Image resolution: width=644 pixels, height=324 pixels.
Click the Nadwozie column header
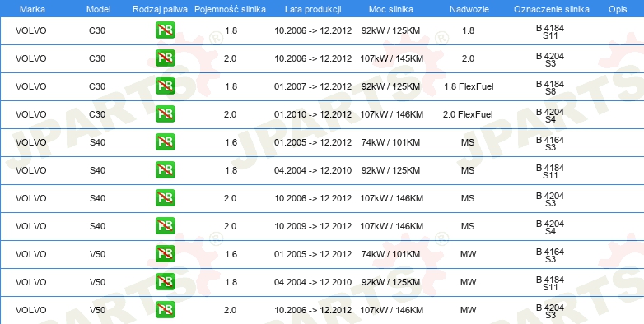[x=469, y=9]
